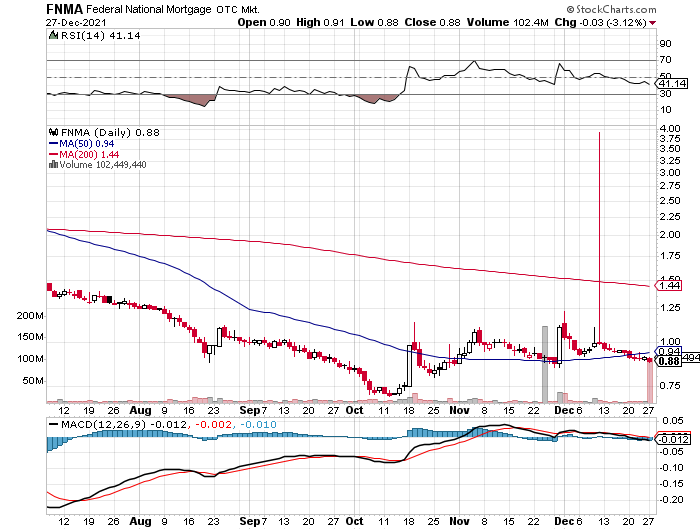Click the 50M label on the volume axis

(33, 381)
